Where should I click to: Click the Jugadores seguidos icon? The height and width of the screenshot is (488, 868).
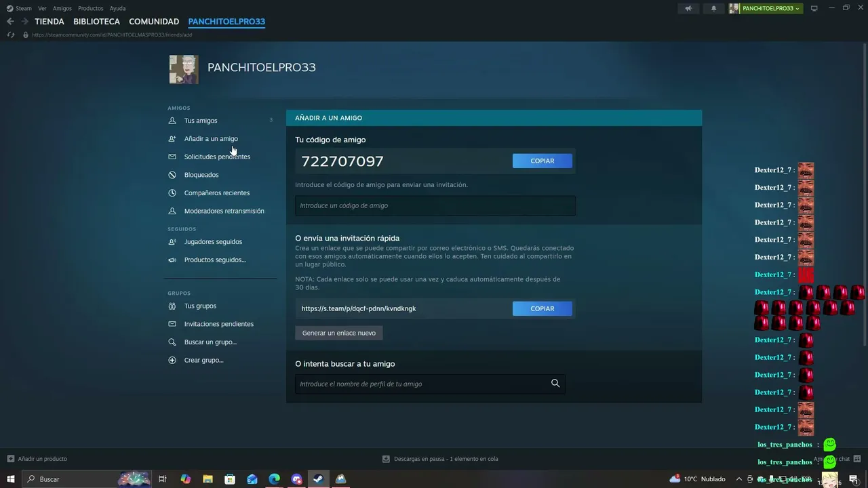click(172, 242)
